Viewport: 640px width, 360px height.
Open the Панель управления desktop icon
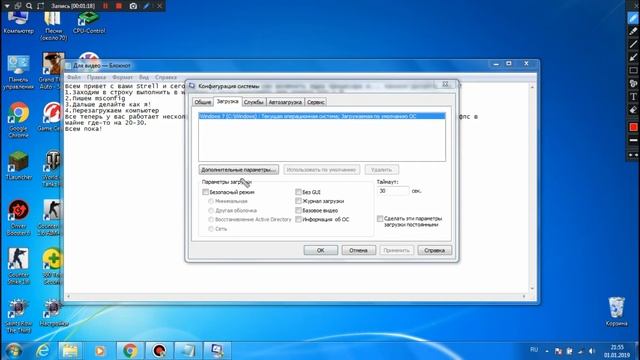[18, 72]
